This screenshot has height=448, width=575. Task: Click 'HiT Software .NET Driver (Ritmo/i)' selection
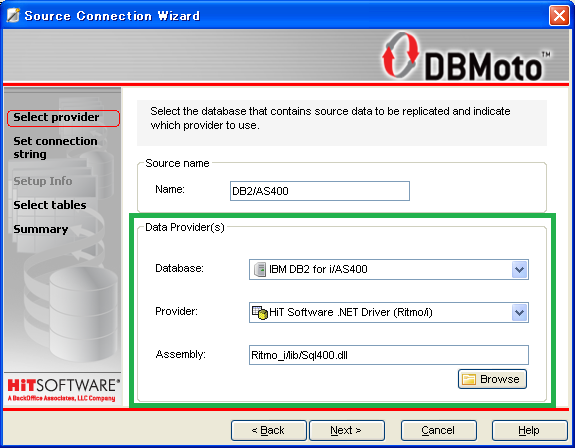coord(351,312)
